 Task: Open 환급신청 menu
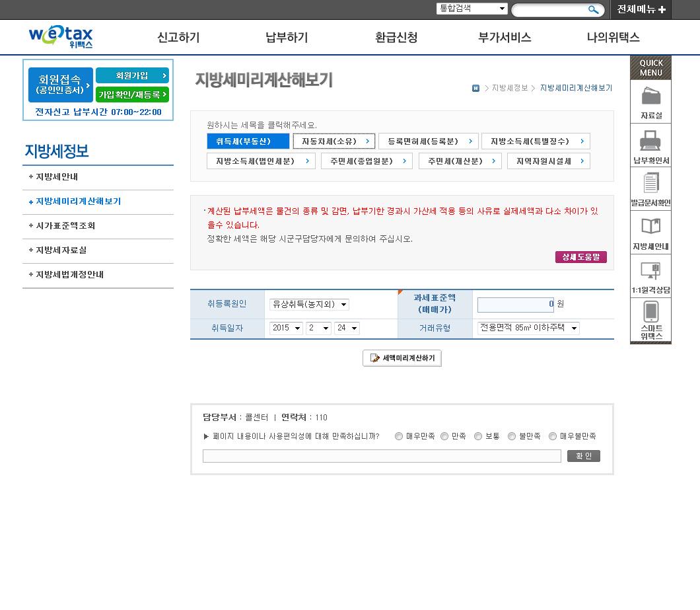coord(396,37)
